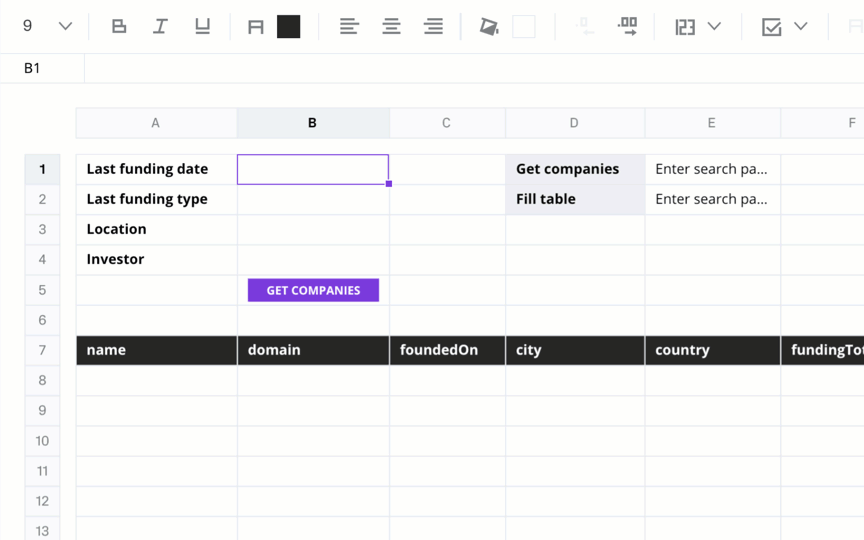Center align text
This screenshot has height=540, width=864.
(391, 26)
